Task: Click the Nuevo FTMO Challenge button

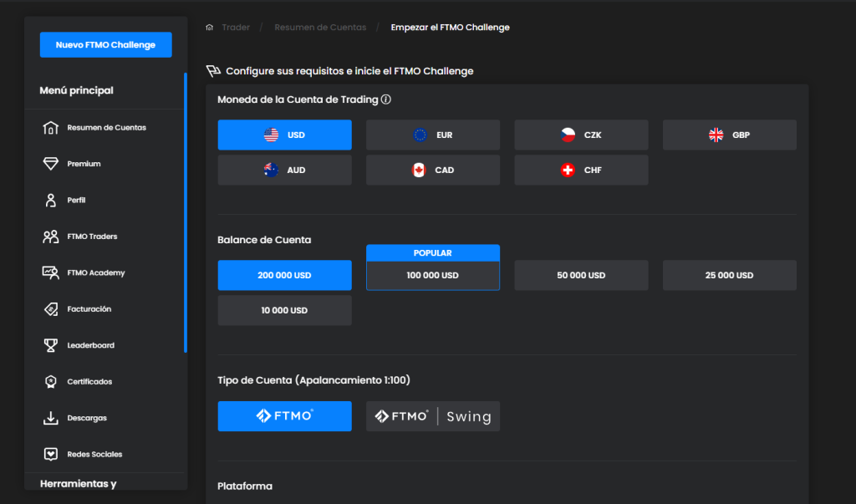Action: pos(106,45)
